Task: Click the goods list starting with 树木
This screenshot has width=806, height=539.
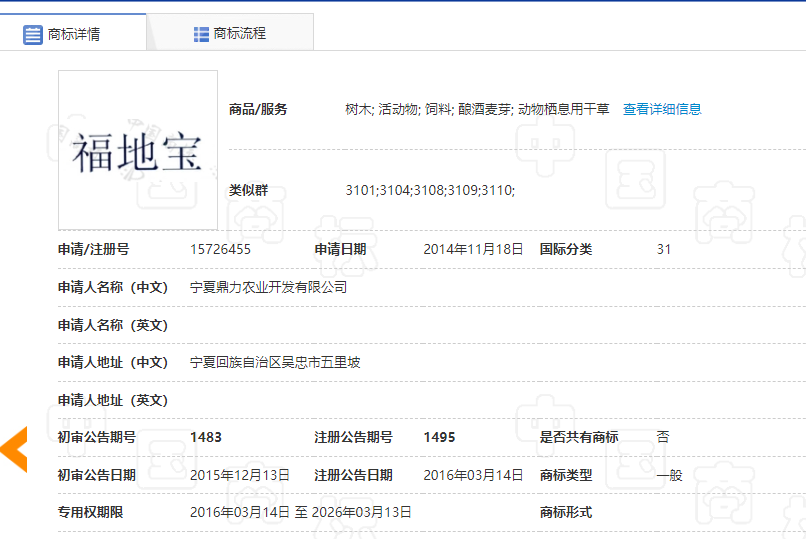Action: tap(477, 109)
